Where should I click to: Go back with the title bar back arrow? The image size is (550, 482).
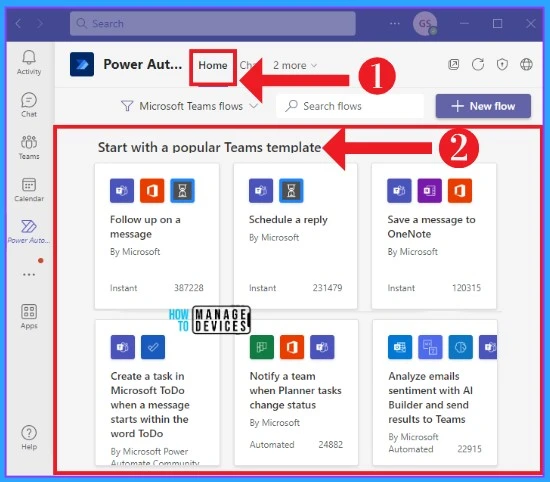click(x=18, y=24)
